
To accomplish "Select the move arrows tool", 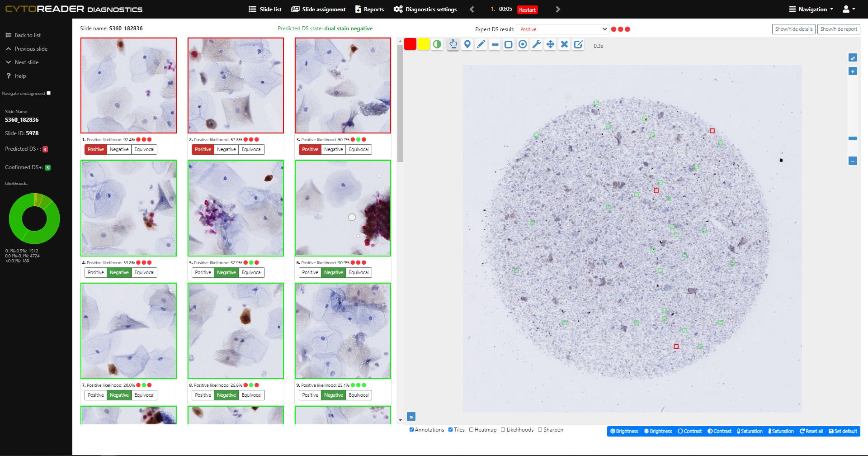I will click(550, 44).
